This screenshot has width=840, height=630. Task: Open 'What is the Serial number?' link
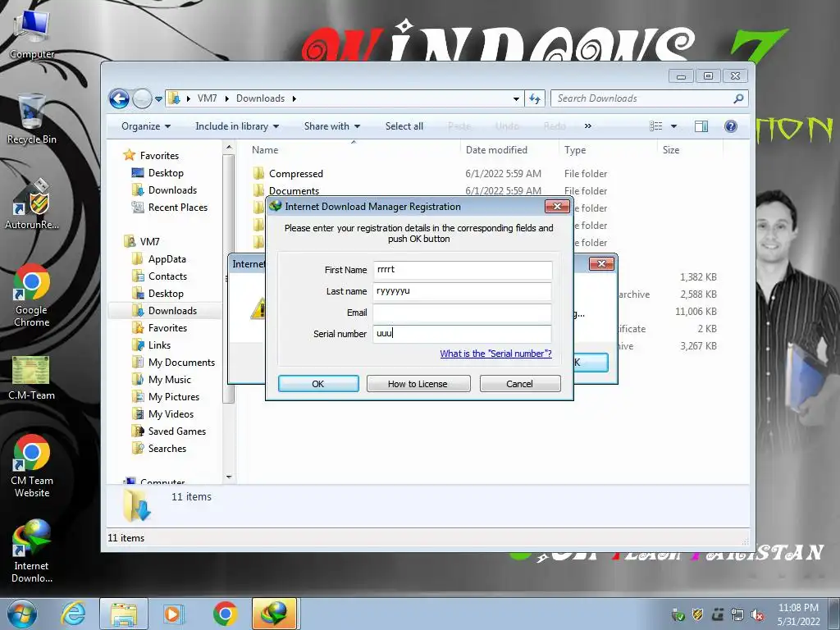[x=495, y=354]
